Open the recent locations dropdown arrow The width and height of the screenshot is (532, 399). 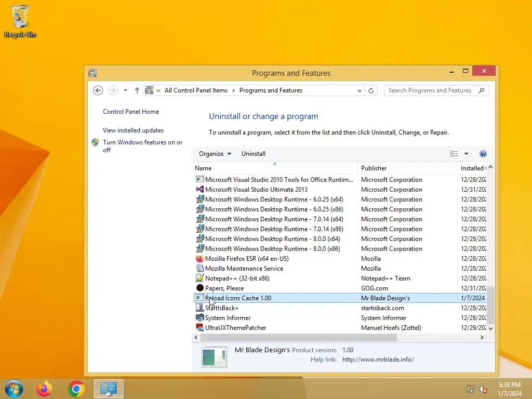coord(125,90)
